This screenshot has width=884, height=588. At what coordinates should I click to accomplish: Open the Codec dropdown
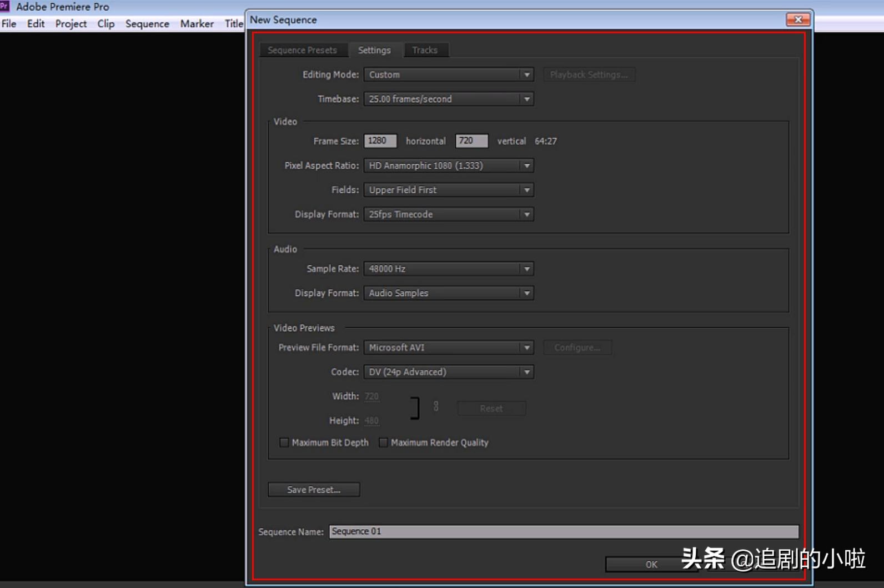pyautogui.click(x=449, y=372)
